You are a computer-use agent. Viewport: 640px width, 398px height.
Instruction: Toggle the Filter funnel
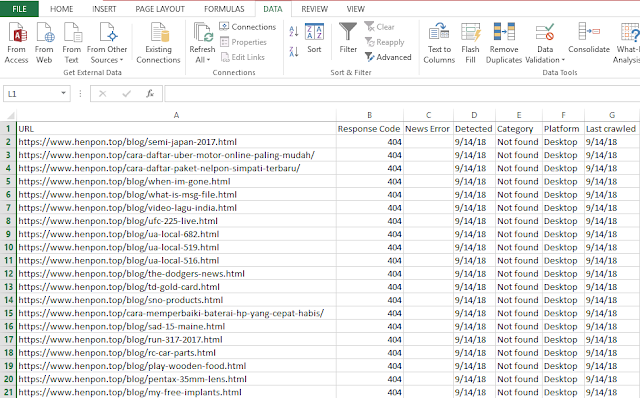(x=348, y=38)
